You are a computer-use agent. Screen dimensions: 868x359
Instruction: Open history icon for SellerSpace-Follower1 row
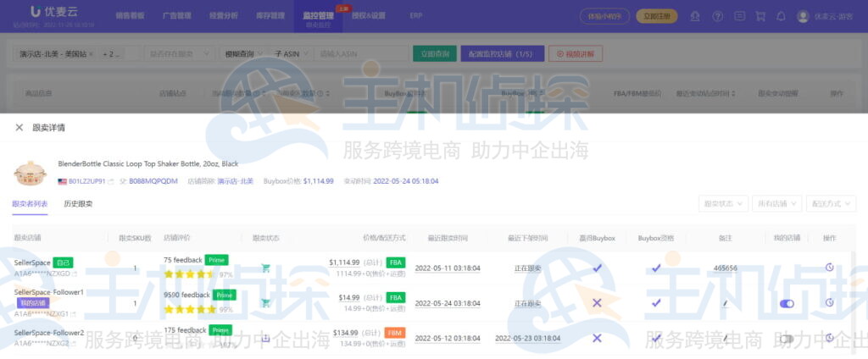pos(829,302)
